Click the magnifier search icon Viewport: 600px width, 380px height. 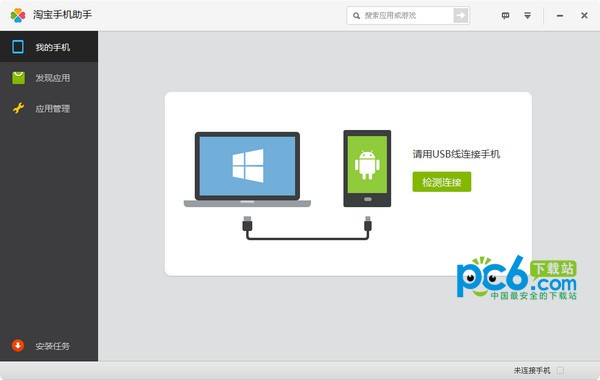pyautogui.click(x=356, y=16)
